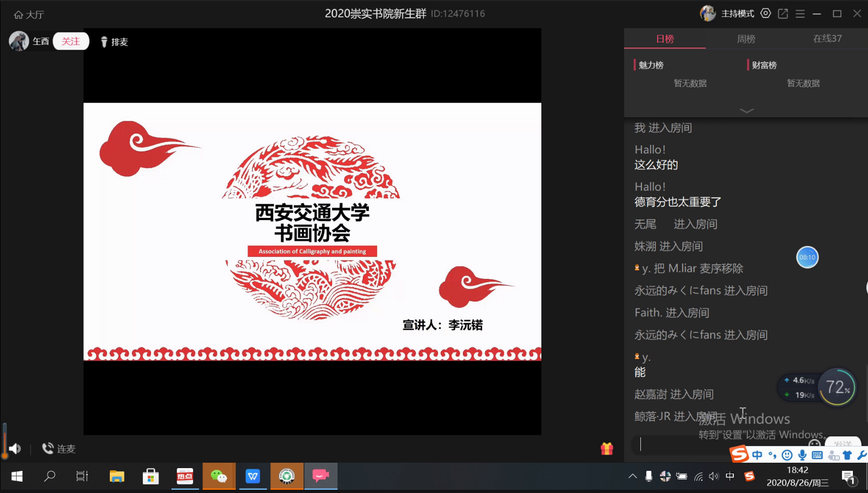This screenshot has width=868, height=493.
Task: Open host avatar 午酉 profile
Action: 19,41
